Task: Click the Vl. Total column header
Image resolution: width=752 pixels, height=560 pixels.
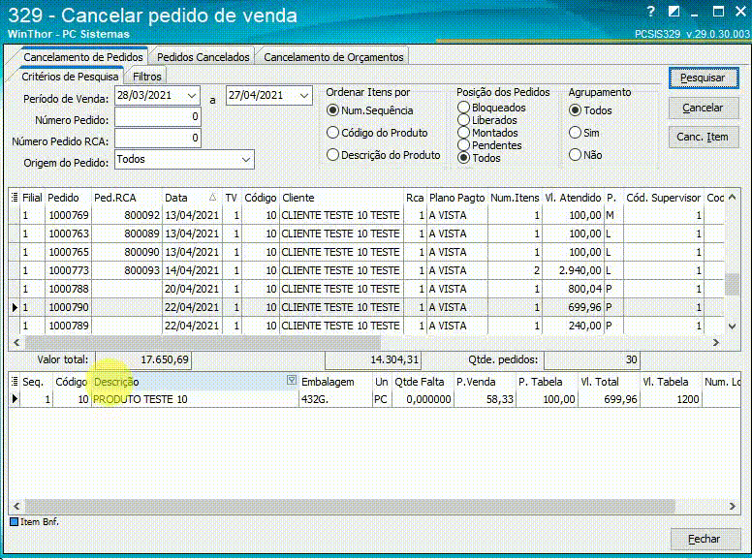Action: tap(609, 382)
